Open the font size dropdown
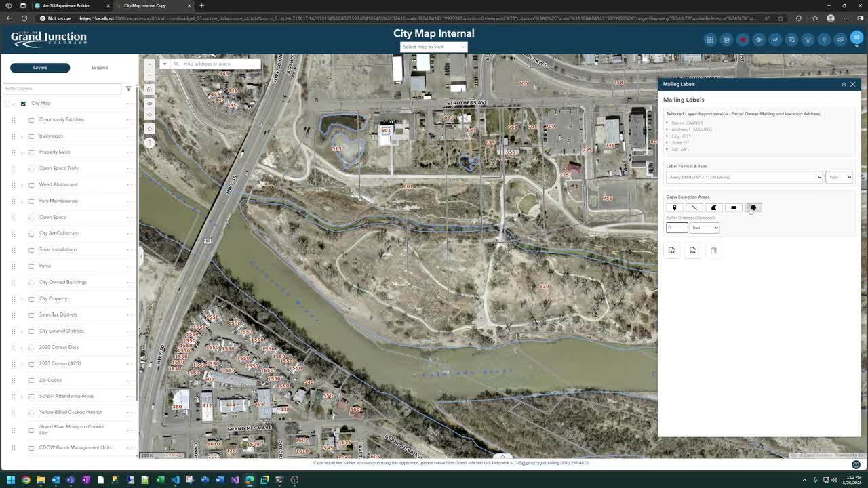This screenshot has height=488, width=868. pos(839,178)
